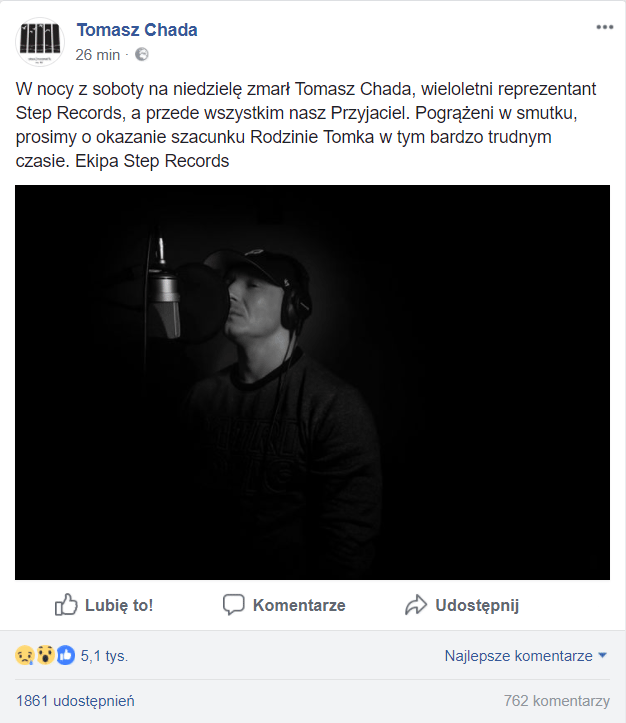Open the three-dot post options menu

click(x=605, y=28)
